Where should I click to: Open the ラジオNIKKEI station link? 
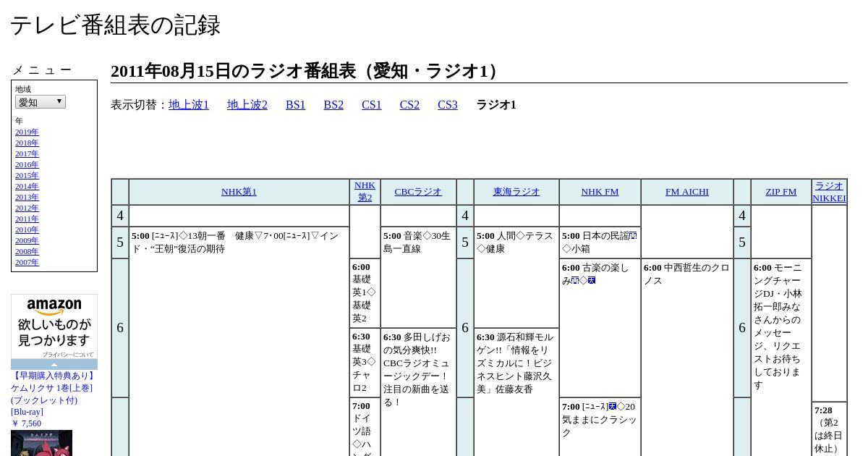tap(830, 192)
